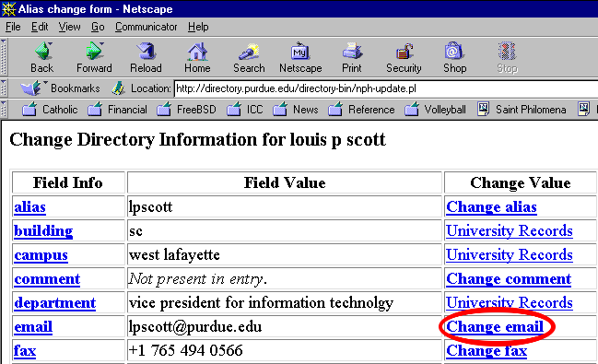Open the Help menu
The height and width of the screenshot is (364, 598).
(x=198, y=27)
